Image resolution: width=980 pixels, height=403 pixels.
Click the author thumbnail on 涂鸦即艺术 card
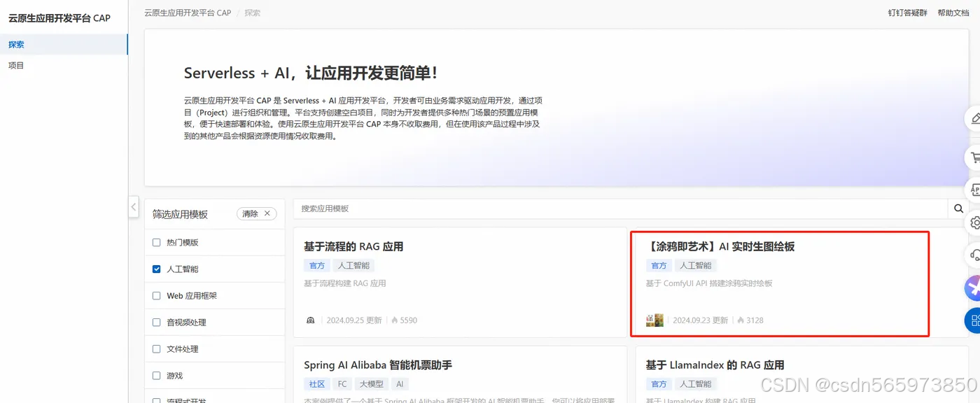654,320
